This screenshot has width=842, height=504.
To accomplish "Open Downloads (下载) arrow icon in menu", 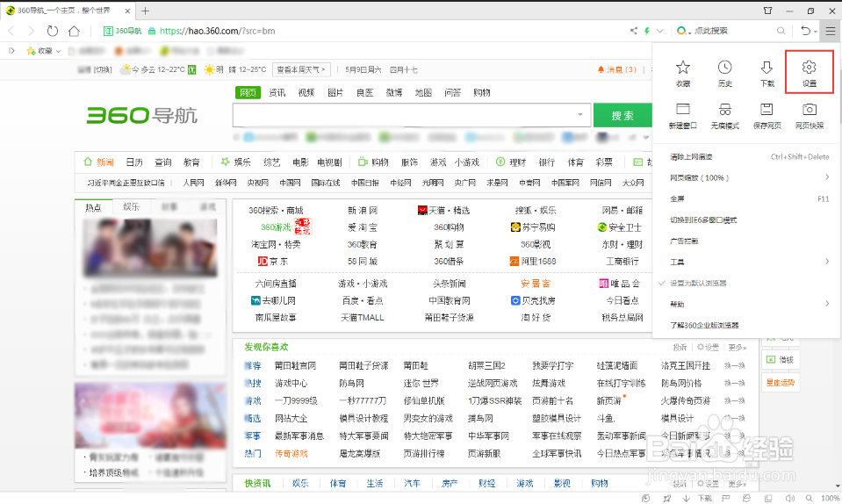I will [766, 73].
